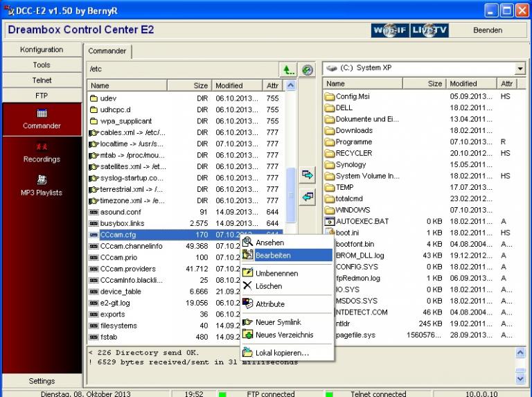The width and height of the screenshot is (532, 397).
Task: Open the Settings section button
Action: [x=42, y=381]
